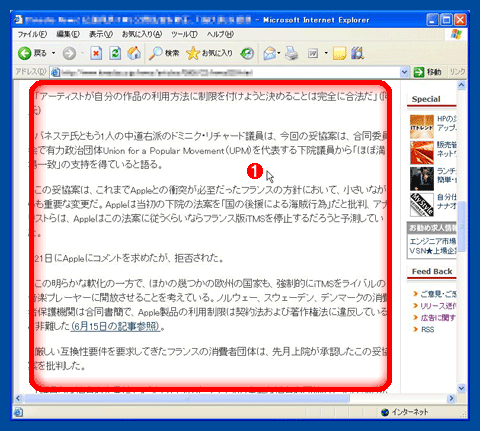
Task: Click the Go (移動) button
Action: click(428, 72)
